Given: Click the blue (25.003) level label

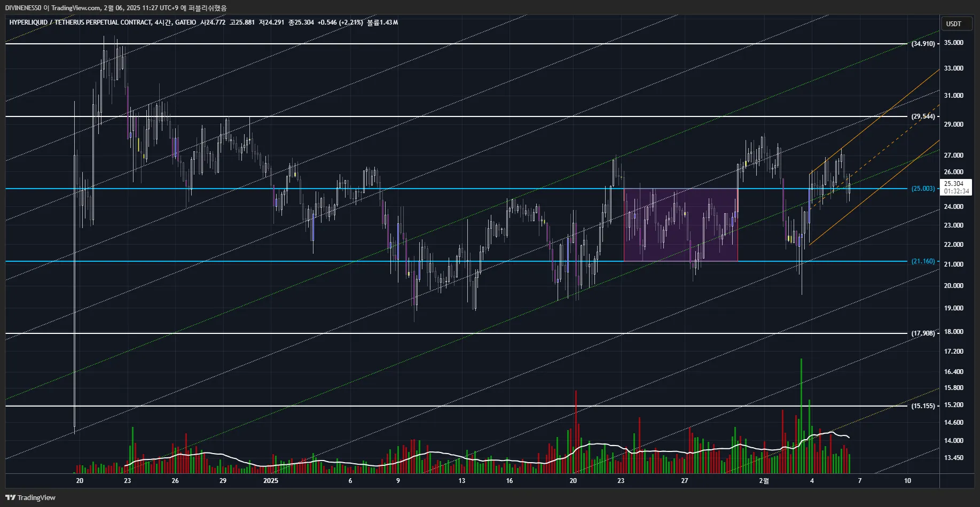Looking at the screenshot, I should tap(923, 189).
